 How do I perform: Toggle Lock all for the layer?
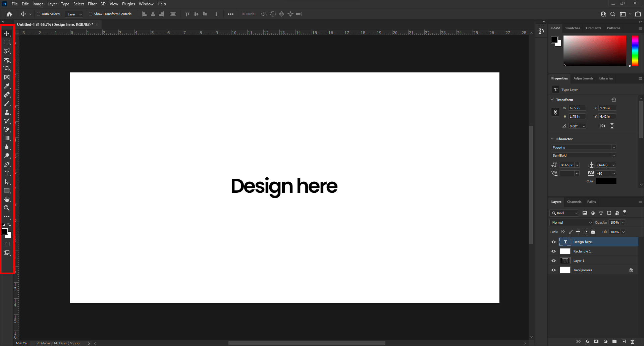593,232
